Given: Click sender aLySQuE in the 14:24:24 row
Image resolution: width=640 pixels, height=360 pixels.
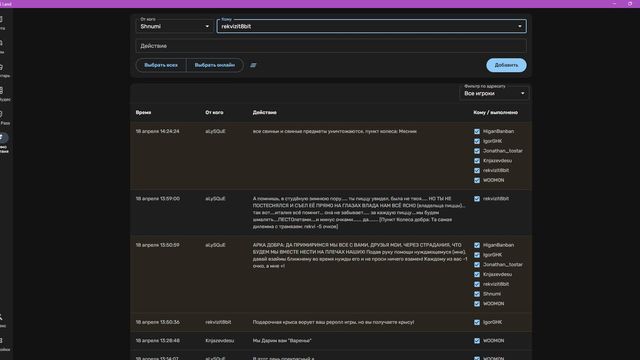Looking at the screenshot, I should pos(215,131).
